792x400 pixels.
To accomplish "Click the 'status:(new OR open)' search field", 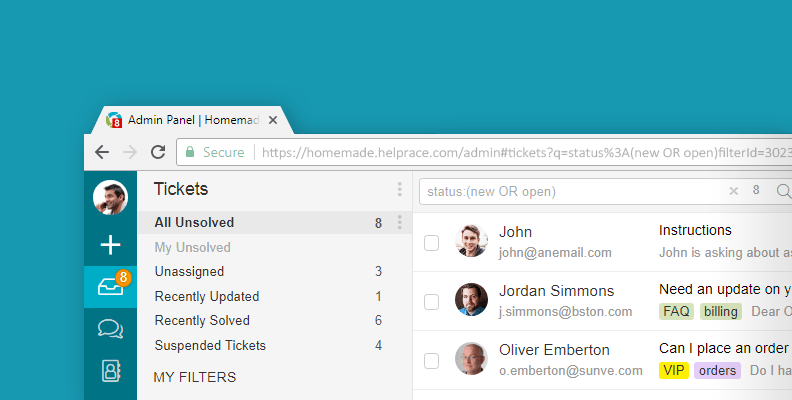I will (573, 191).
